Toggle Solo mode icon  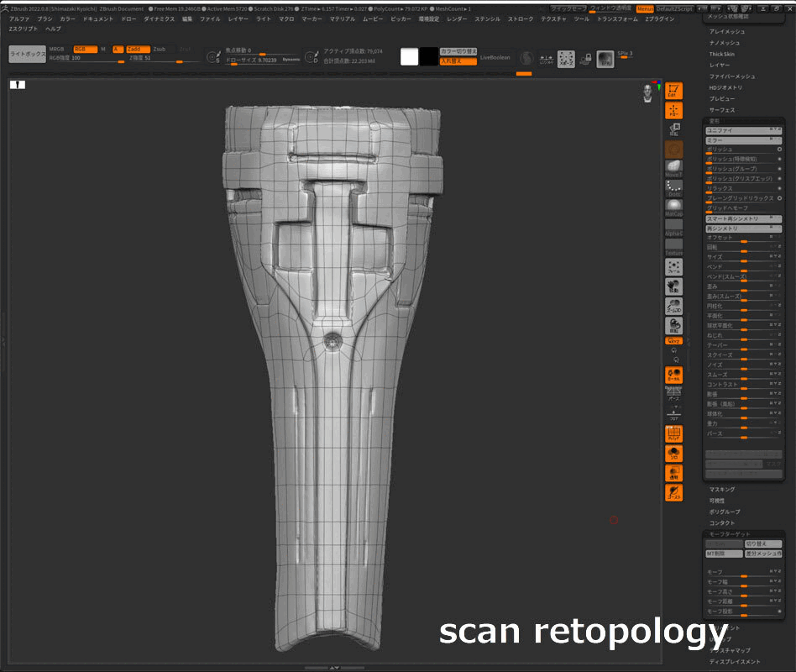pyautogui.click(x=673, y=454)
